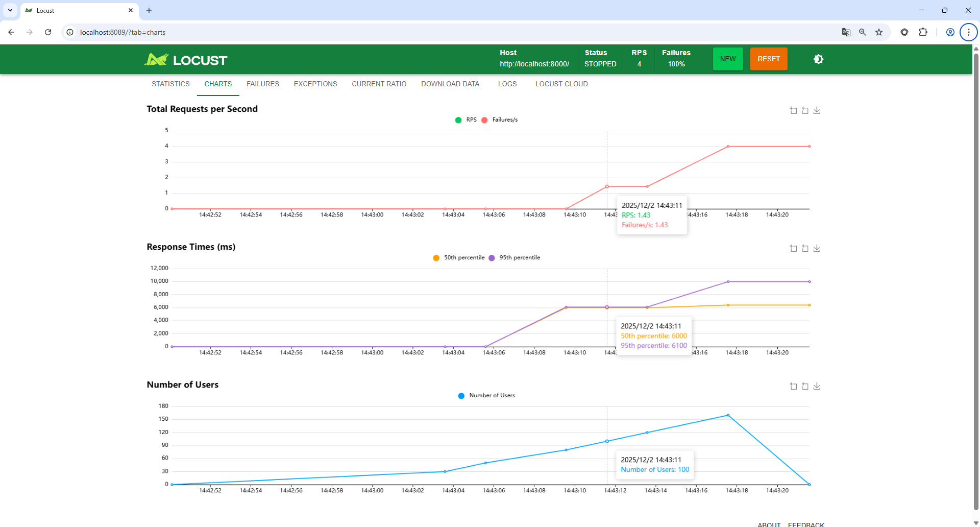The image size is (980, 527).
Task: Reload the page with the refresh icon
Action: pos(48,32)
